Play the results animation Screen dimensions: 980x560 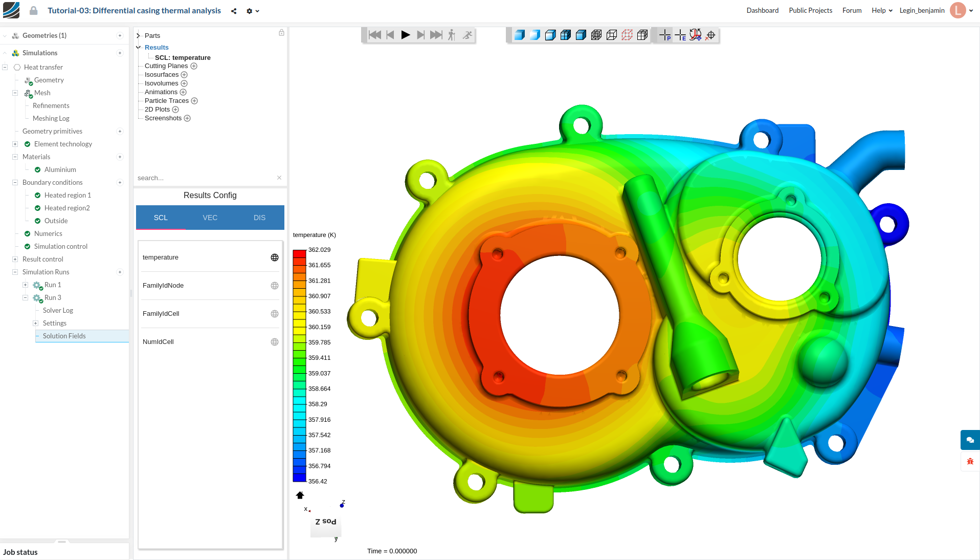coord(406,35)
